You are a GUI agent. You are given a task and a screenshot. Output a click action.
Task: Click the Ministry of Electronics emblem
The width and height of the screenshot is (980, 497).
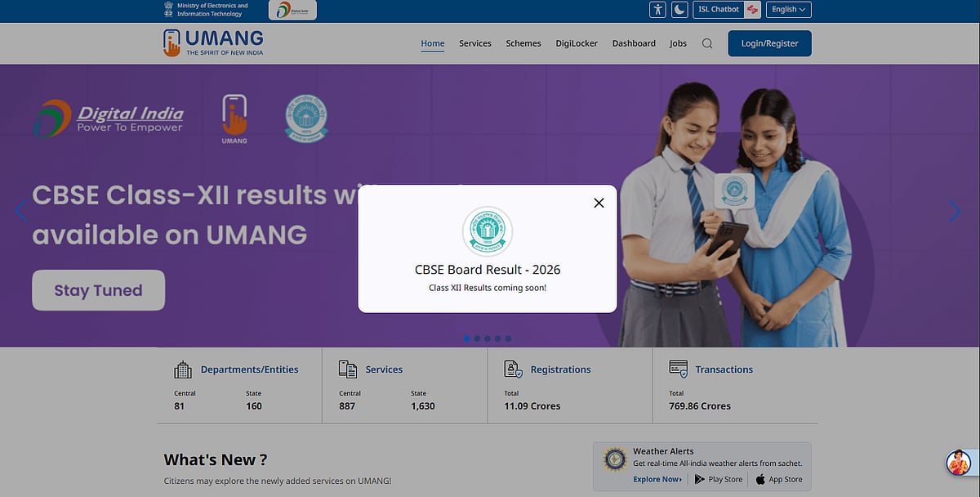[x=169, y=9]
